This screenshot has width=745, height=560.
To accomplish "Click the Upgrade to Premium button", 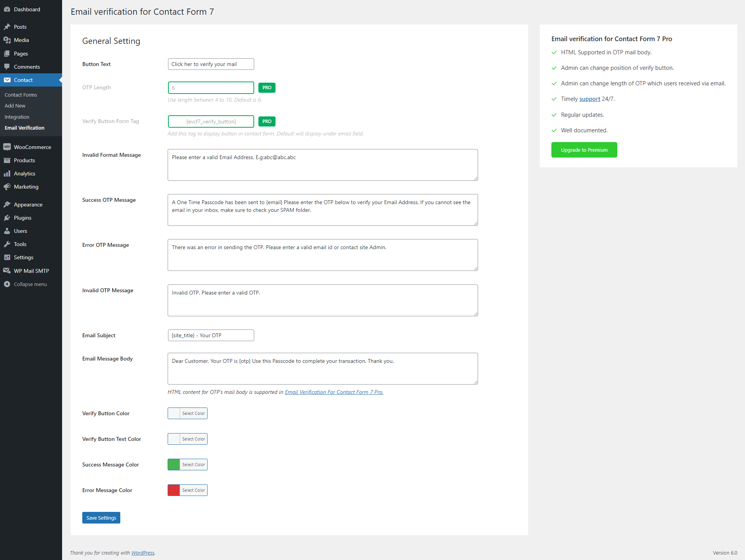I will 584,150.
